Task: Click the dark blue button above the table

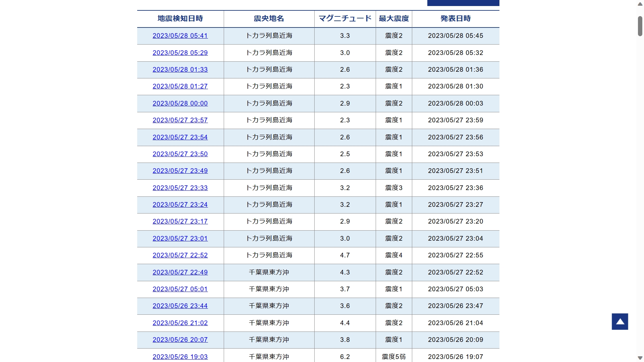Action: pyautogui.click(x=463, y=3)
